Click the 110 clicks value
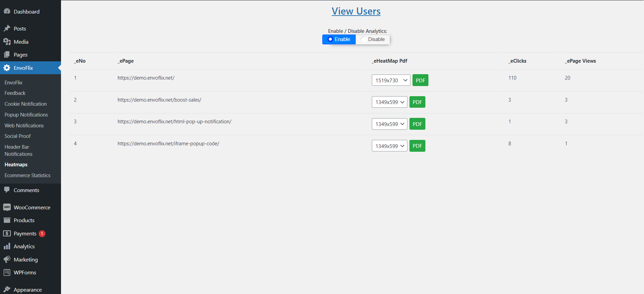This screenshot has height=294, width=644. (x=512, y=78)
